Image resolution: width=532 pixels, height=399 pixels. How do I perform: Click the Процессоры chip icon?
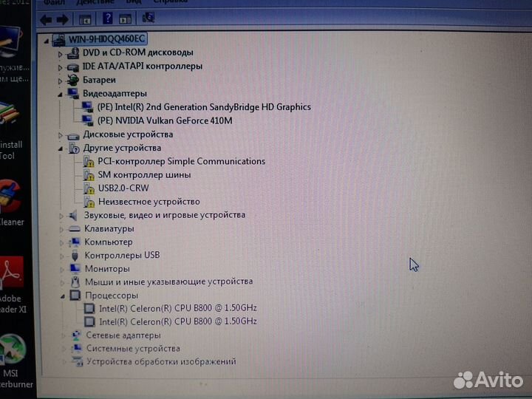point(75,295)
